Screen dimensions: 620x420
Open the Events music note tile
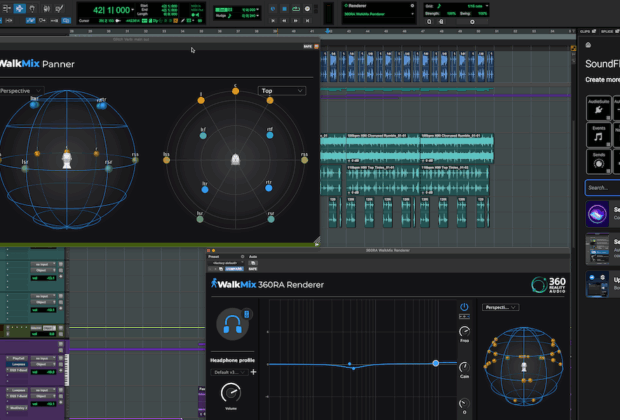[599, 135]
